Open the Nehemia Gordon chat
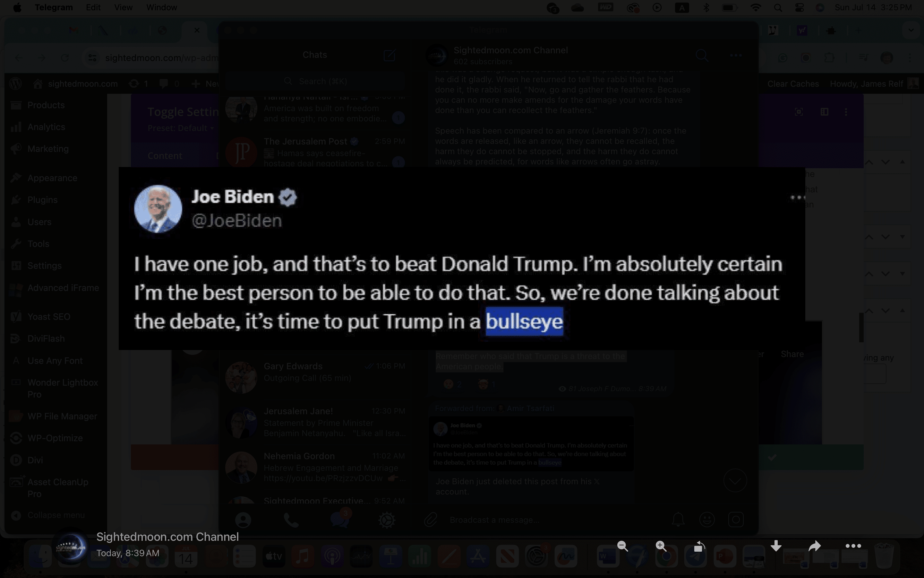Screen dimensions: 924x578 (315, 467)
